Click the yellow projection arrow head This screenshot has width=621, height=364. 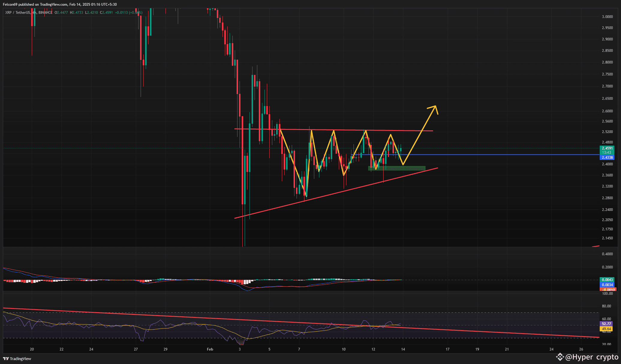[x=435, y=108]
